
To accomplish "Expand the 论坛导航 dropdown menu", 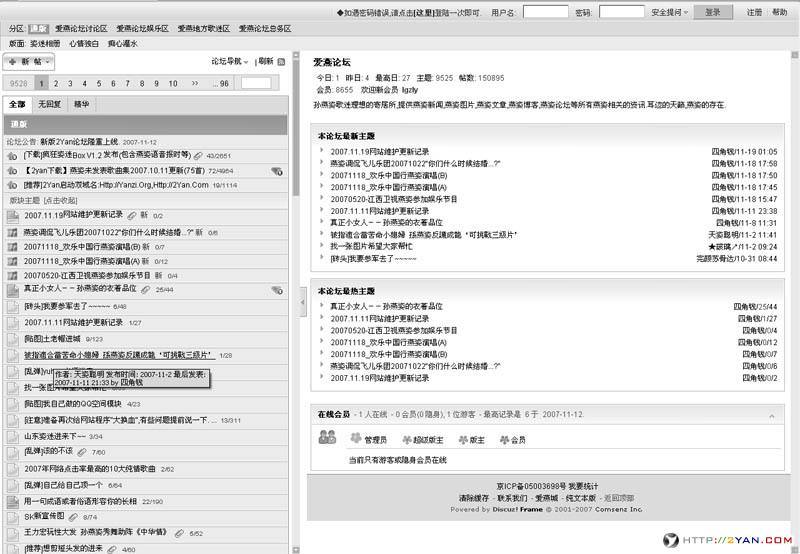I will click(231, 62).
